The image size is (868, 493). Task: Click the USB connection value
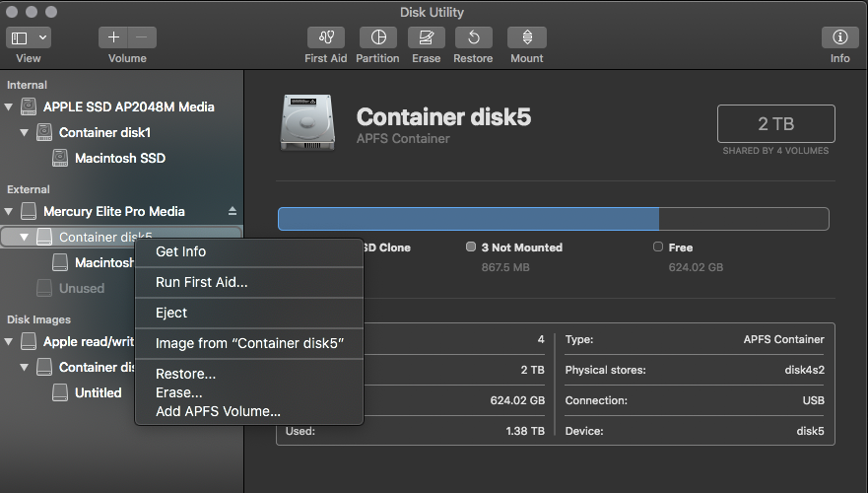(813, 400)
